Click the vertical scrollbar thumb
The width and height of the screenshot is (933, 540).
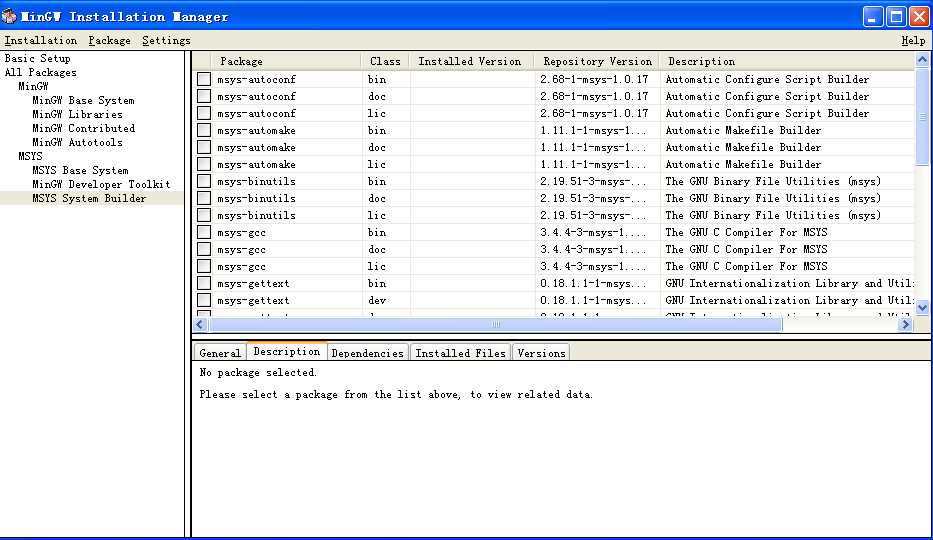coord(922,117)
